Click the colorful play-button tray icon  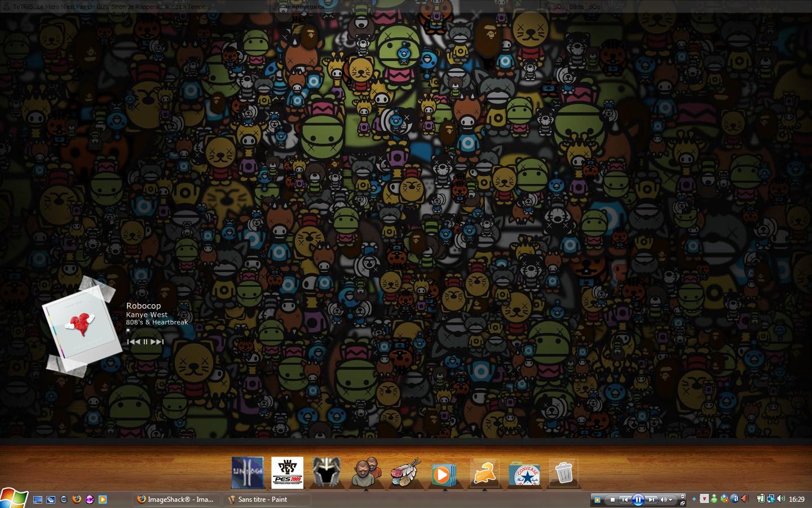(725, 499)
